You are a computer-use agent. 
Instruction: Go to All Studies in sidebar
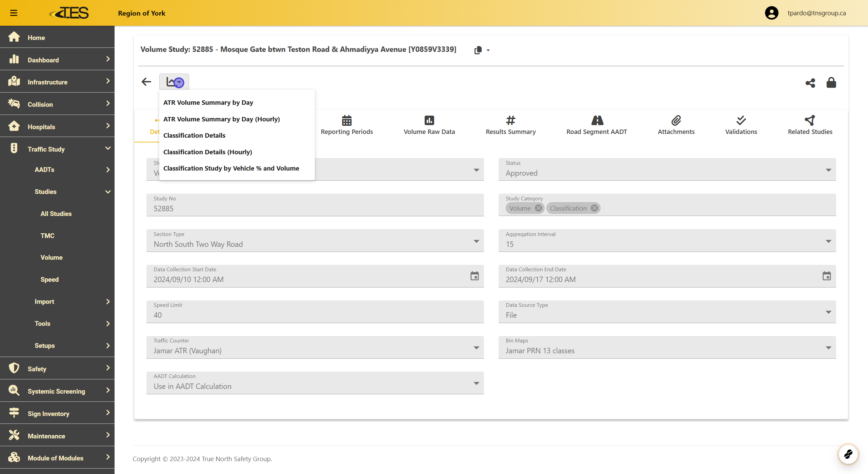click(x=56, y=214)
